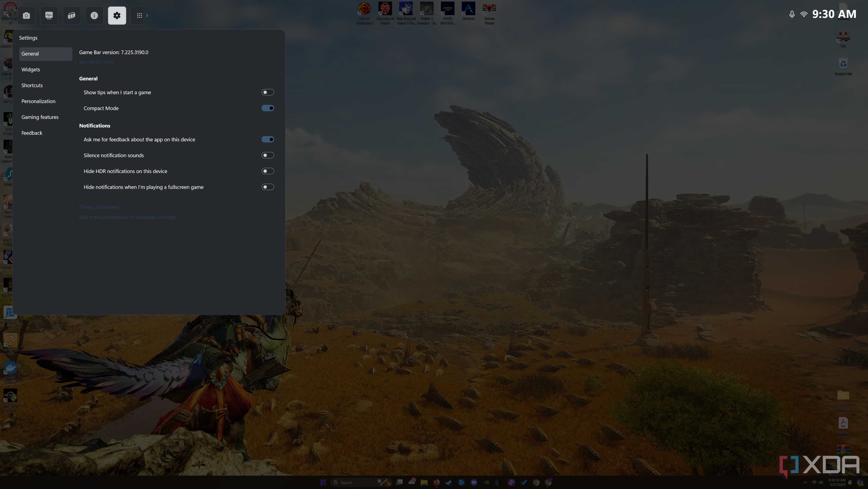Toggle Show tips when I start a game

click(x=268, y=92)
